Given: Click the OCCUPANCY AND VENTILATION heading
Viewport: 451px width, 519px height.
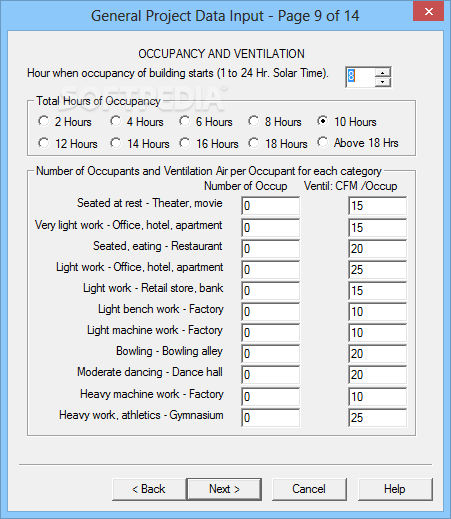Looking at the screenshot, I should tap(221, 54).
